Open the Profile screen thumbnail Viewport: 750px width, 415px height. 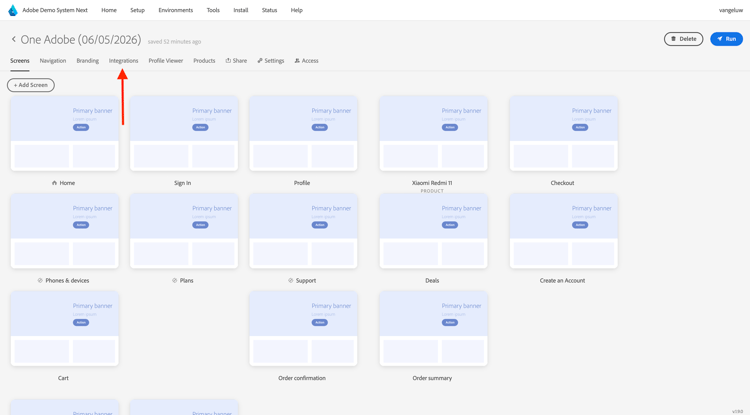(303, 133)
